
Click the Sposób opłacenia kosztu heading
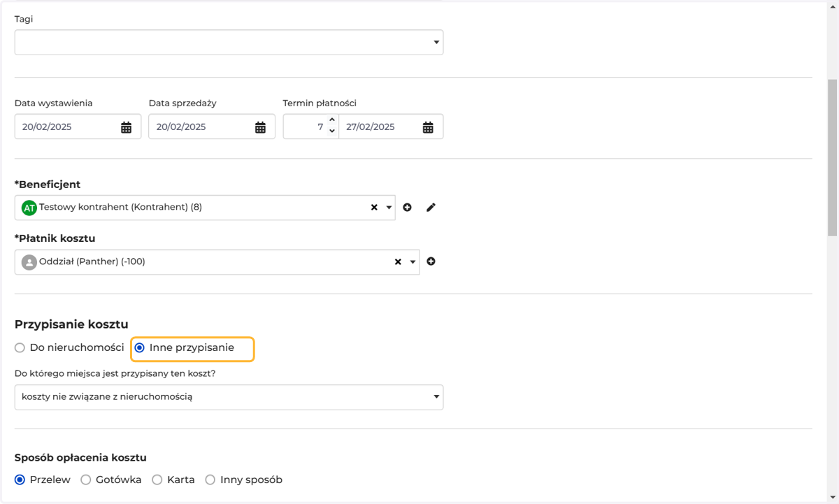80,458
